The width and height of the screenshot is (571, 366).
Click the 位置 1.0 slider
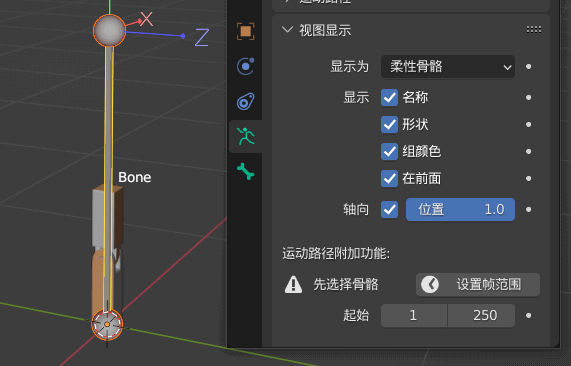460,209
